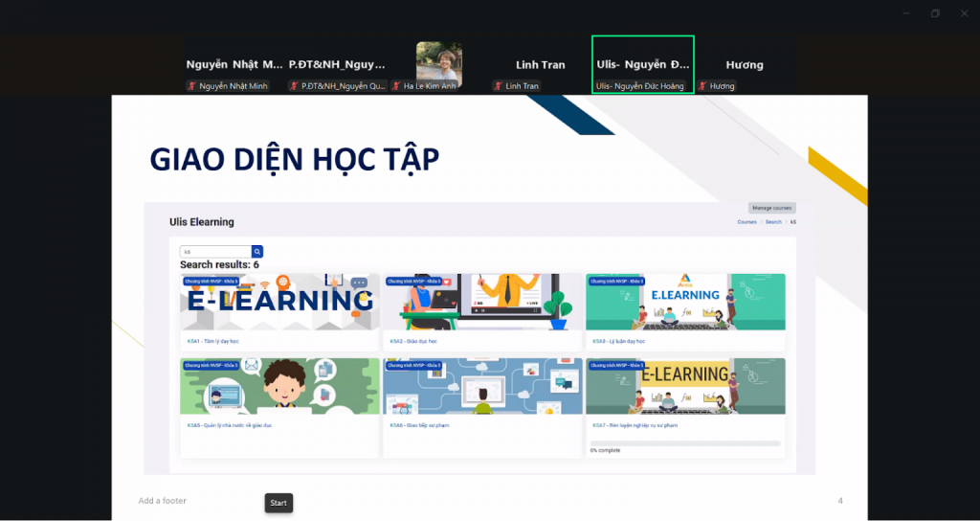Click the maximize window icon in title bar
This screenshot has width=980, height=521.
click(935, 13)
